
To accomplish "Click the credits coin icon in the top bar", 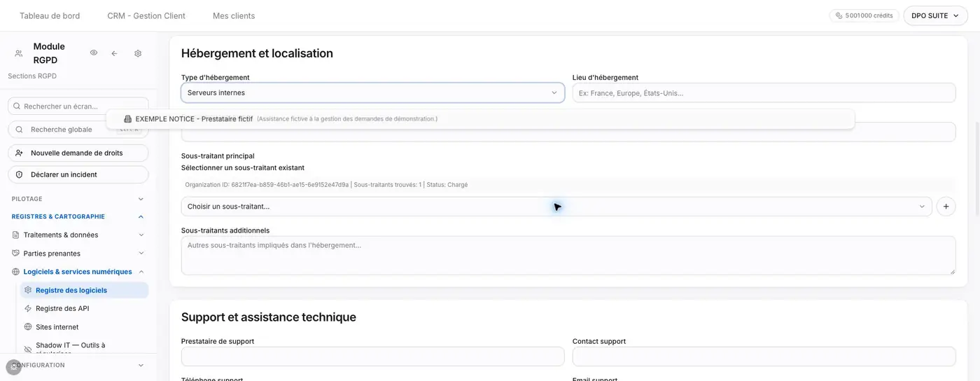I will tap(839, 15).
